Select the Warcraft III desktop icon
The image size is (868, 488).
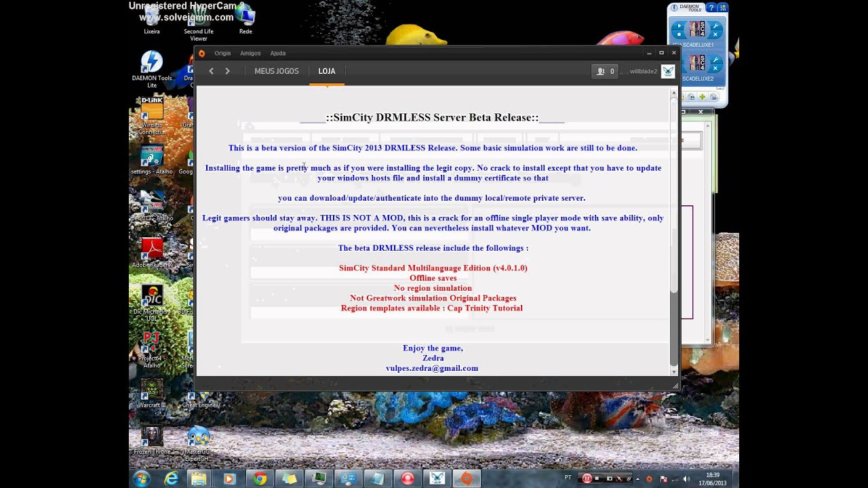click(x=152, y=393)
